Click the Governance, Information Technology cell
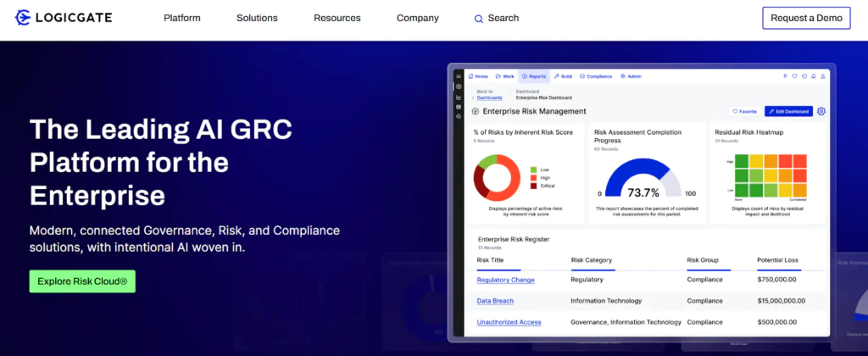 pyautogui.click(x=626, y=322)
